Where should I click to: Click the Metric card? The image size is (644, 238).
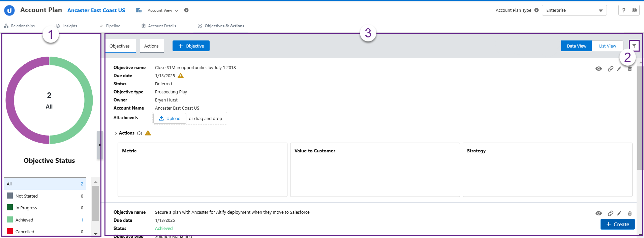(202, 170)
